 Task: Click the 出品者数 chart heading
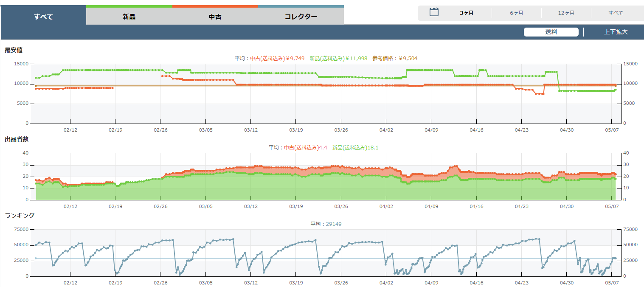(17, 139)
